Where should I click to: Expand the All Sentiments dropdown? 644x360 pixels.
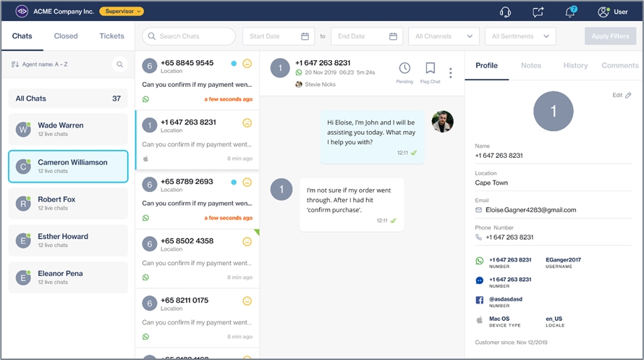click(x=520, y=36)
